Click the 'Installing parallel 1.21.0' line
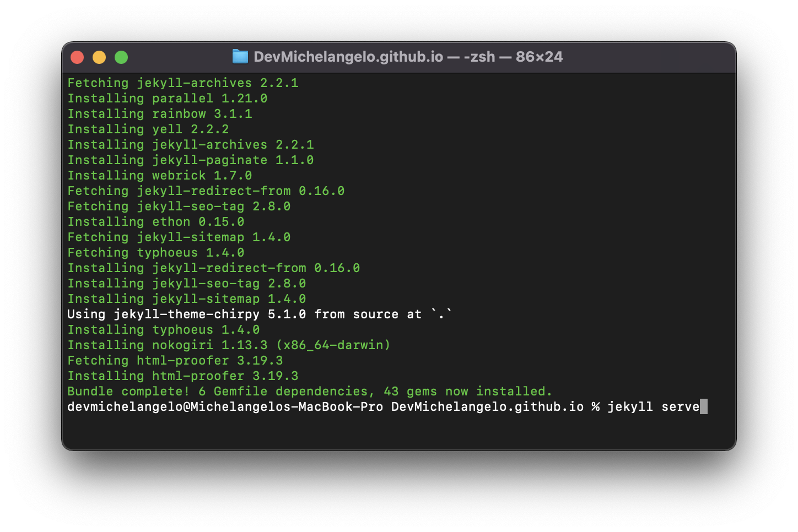The height and width of the screenshot is (532, 798). tap(167, 99)
